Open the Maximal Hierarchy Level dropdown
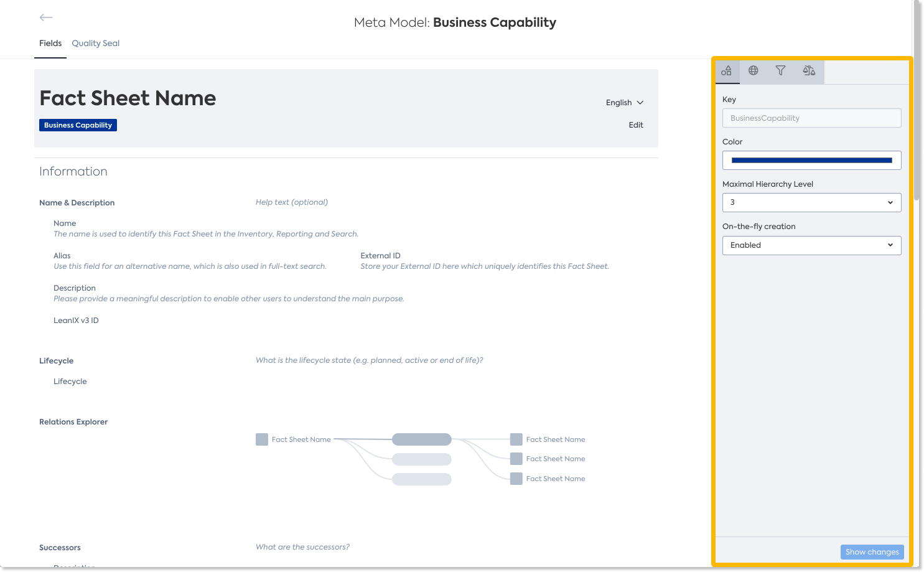The width and height of the screenshot is (924, 572). (x=811, y=203)
